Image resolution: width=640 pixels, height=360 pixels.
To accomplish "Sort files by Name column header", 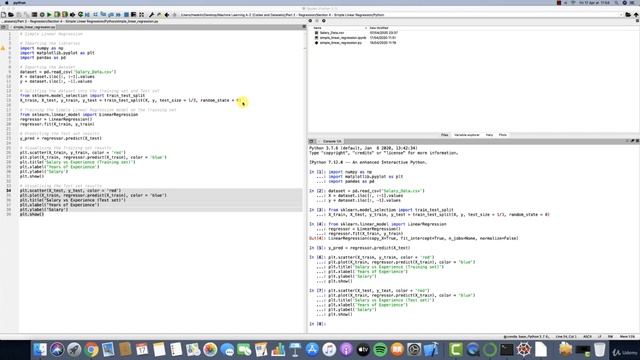I will [317, 28].
